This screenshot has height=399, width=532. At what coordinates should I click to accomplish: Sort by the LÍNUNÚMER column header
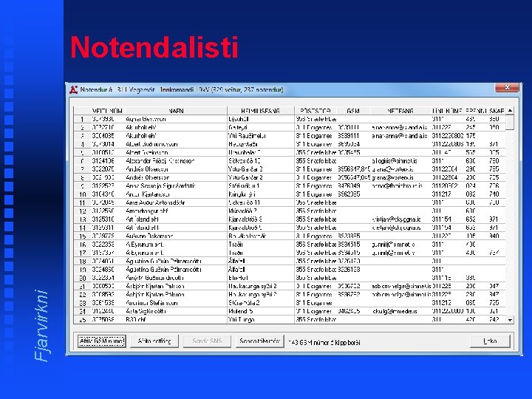[447, 111]
